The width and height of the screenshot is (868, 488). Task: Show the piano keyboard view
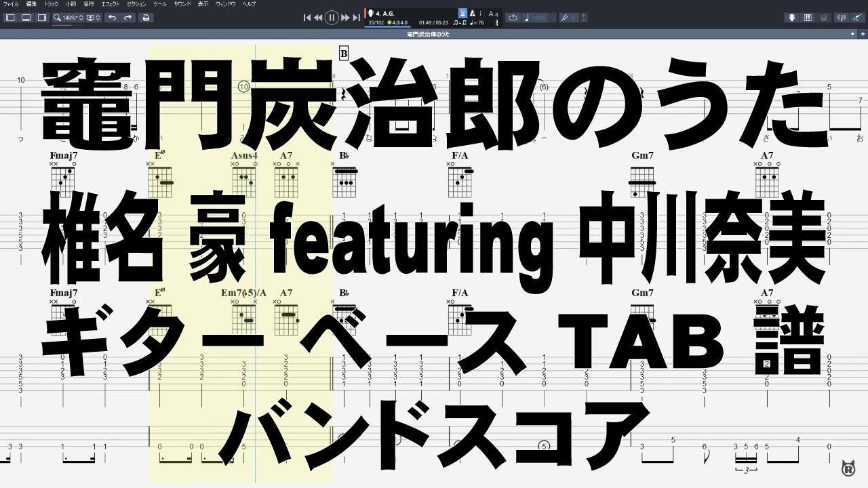point(808,18)
